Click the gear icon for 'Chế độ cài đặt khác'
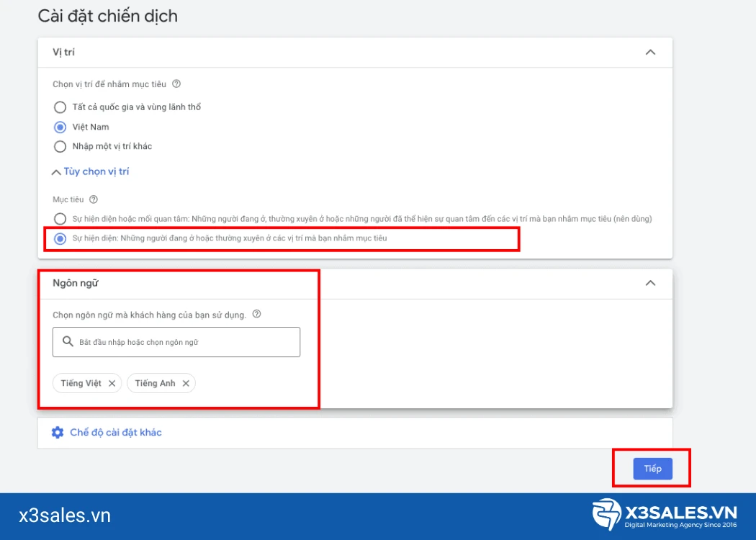The width and height of the screenshot is (756, 540). coord(58,433)
